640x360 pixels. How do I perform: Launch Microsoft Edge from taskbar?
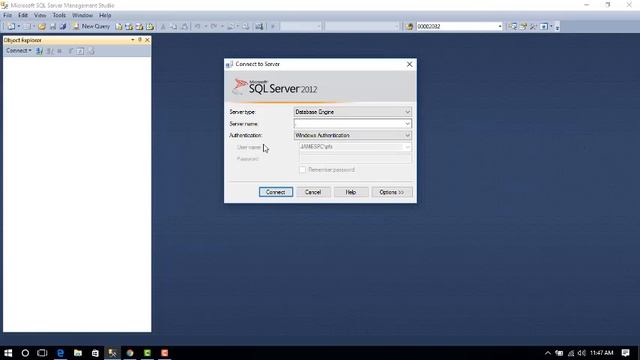coord(60,353)
